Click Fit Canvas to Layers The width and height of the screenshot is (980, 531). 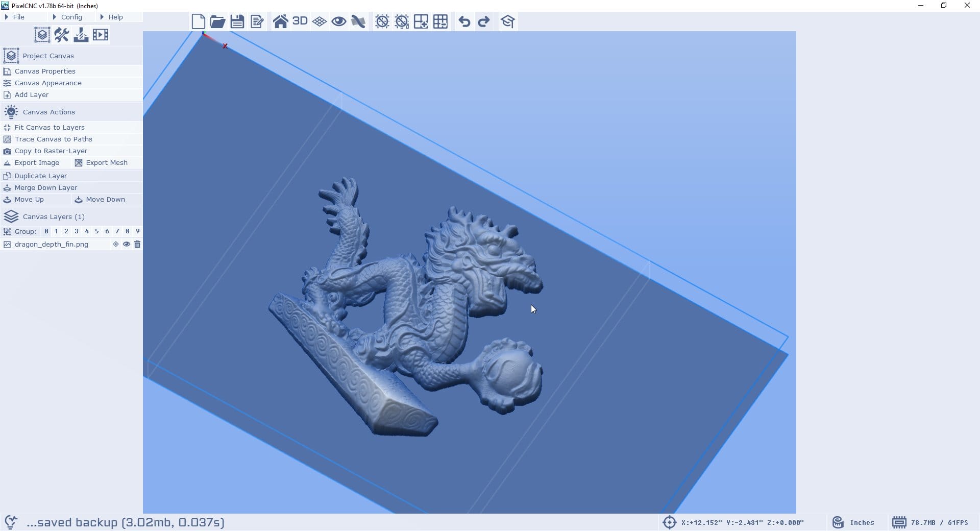(x=50, y=127)
